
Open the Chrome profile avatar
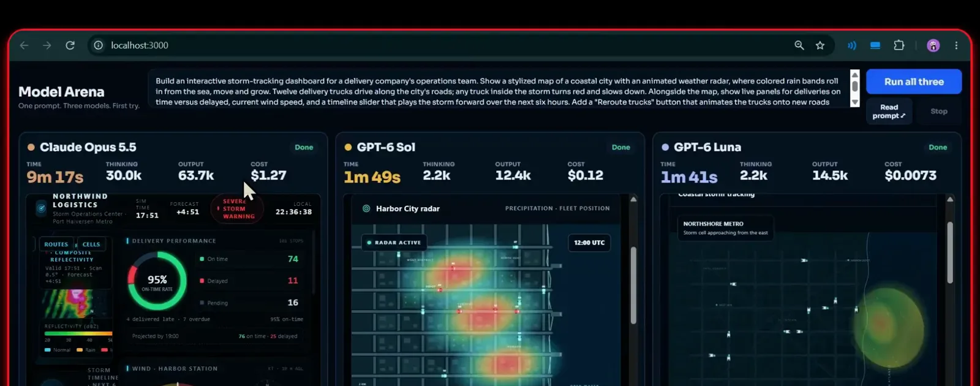(x=933, y=45)
